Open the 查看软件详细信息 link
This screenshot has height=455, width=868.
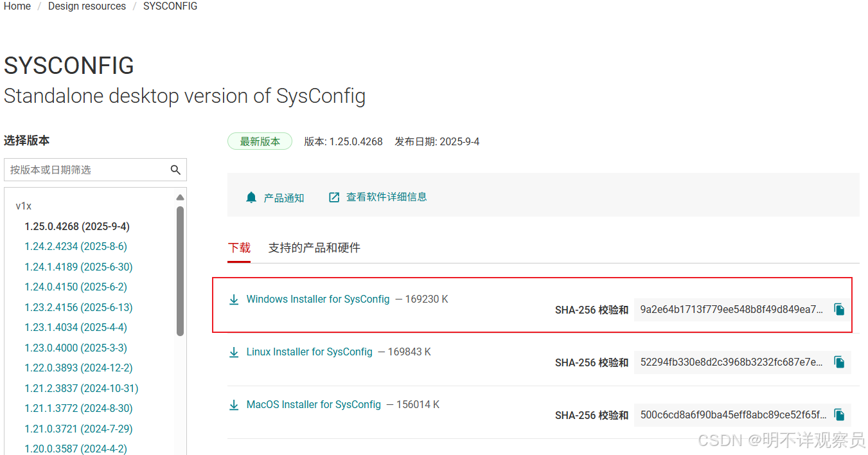tap(387, 197)
